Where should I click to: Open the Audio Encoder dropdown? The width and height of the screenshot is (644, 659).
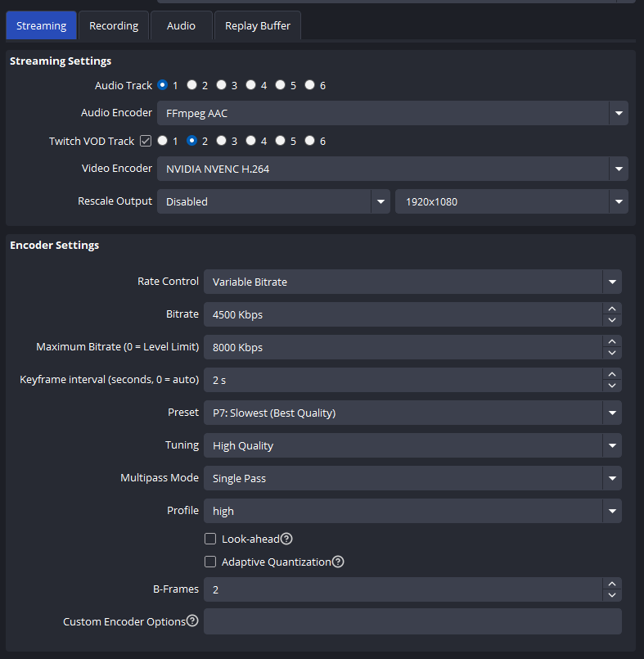(x=392, y=113)
